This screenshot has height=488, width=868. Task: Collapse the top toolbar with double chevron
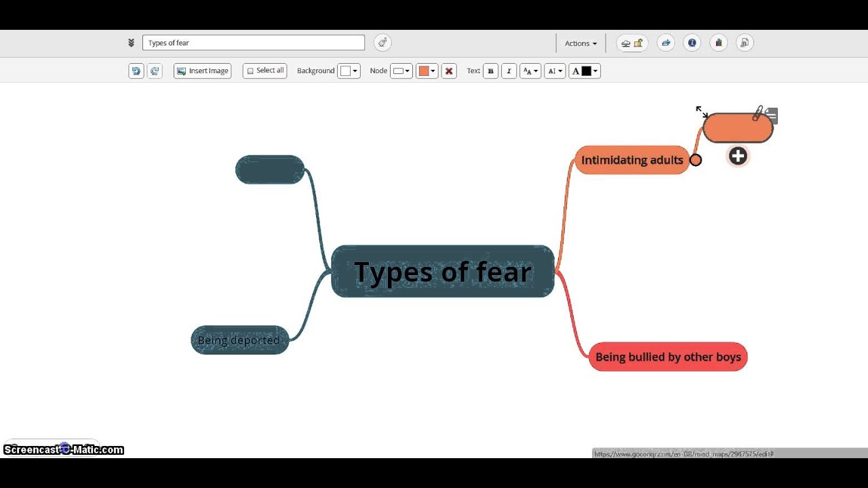click(131, 43)
